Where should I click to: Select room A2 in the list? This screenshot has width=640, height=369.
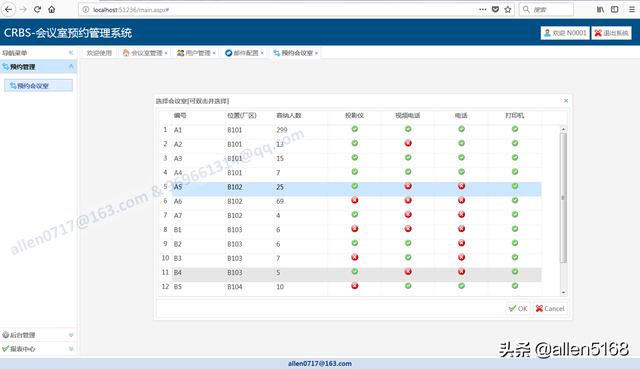(x=350, y=144)
